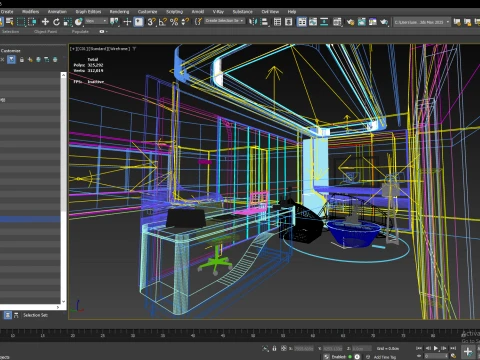The width and height of the screenshot is (480, 360).
Task: Toggle the Selection Lock icon in status bar
Action: tap(274, 348)
